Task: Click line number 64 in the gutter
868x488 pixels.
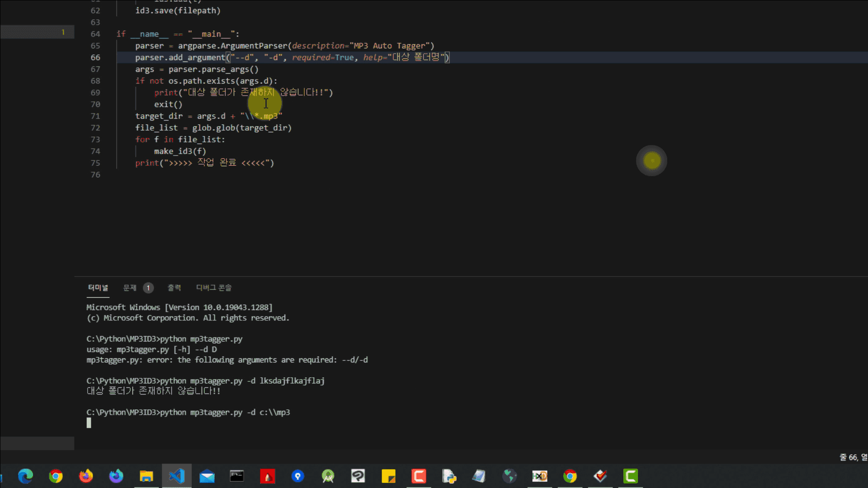Action: (95, 34)
